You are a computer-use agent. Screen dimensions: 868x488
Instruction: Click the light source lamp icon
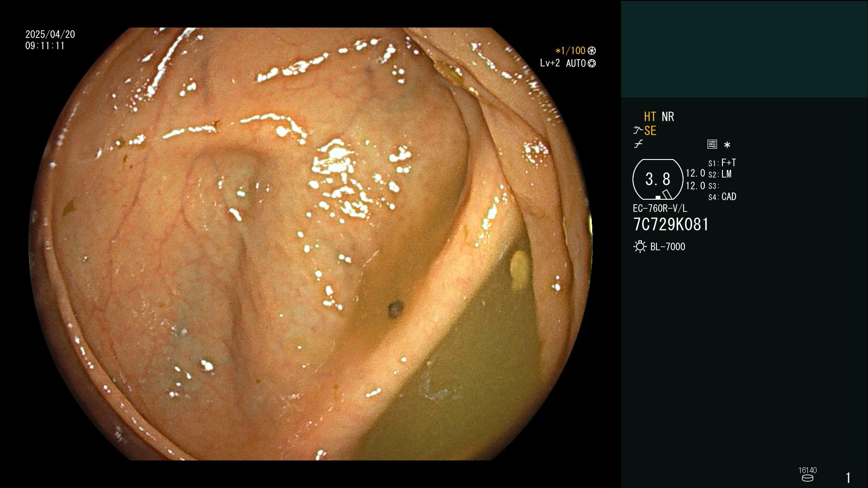coord(640,247)
